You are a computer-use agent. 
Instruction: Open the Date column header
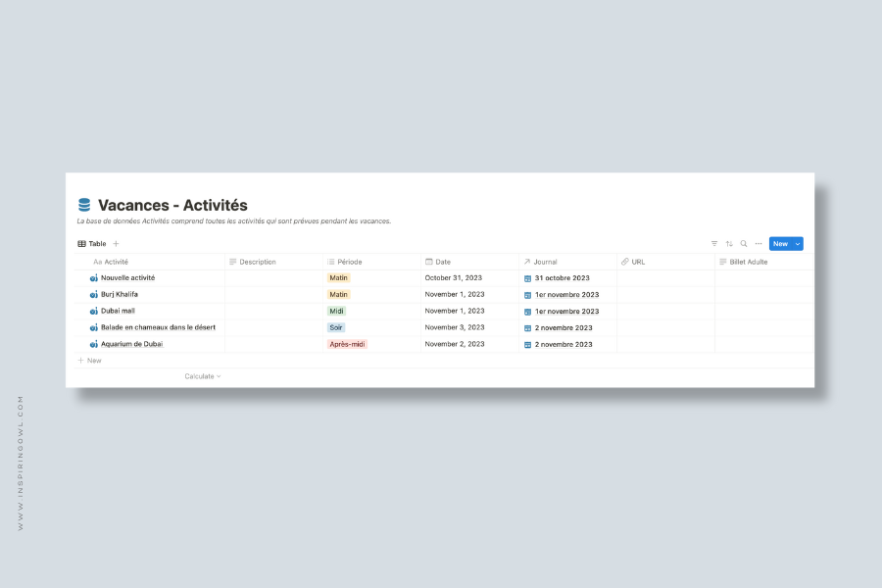(x=469, y=262)
